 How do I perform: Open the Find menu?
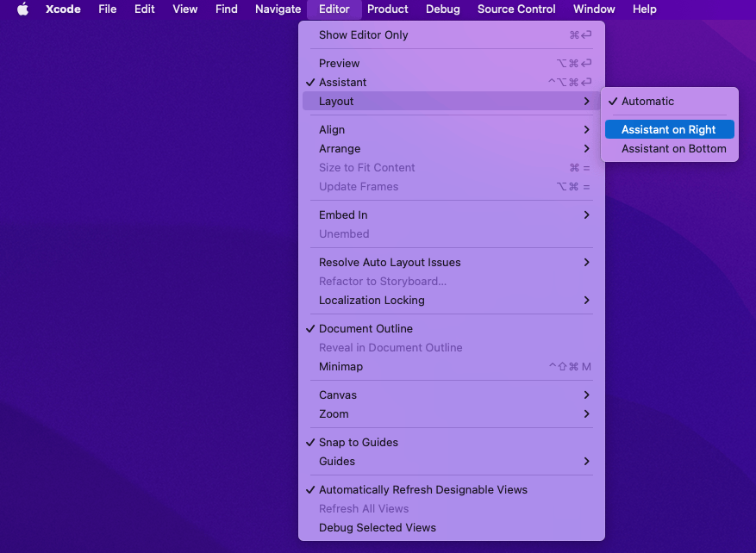tap(227, 9)
